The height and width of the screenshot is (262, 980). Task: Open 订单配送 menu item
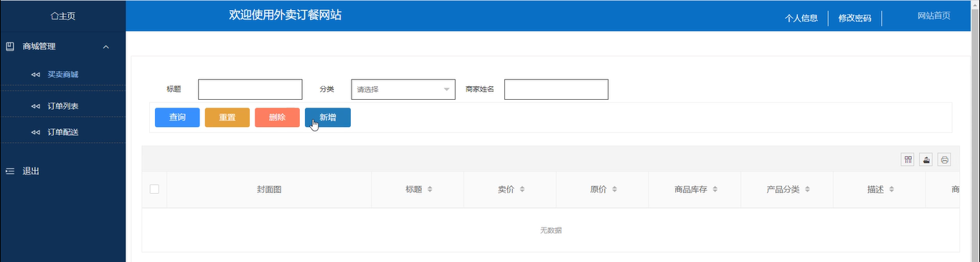pos(63,132)
